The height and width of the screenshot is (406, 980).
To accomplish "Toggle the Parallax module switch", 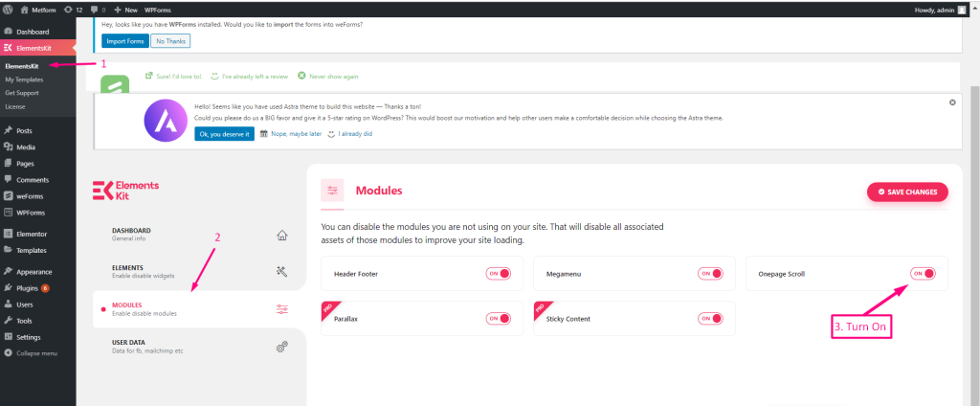I will (498, 319).
